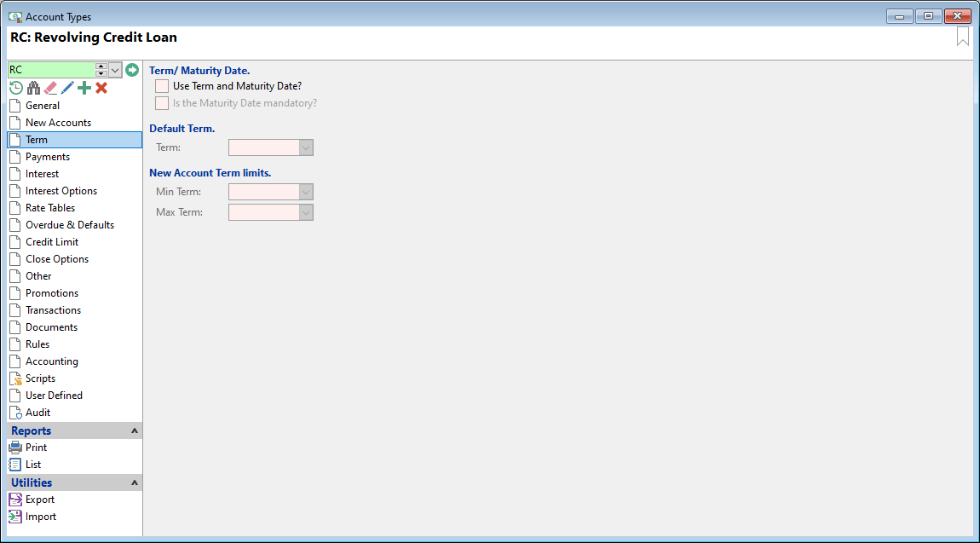Click the Print printer icon

tap(15, 448)
